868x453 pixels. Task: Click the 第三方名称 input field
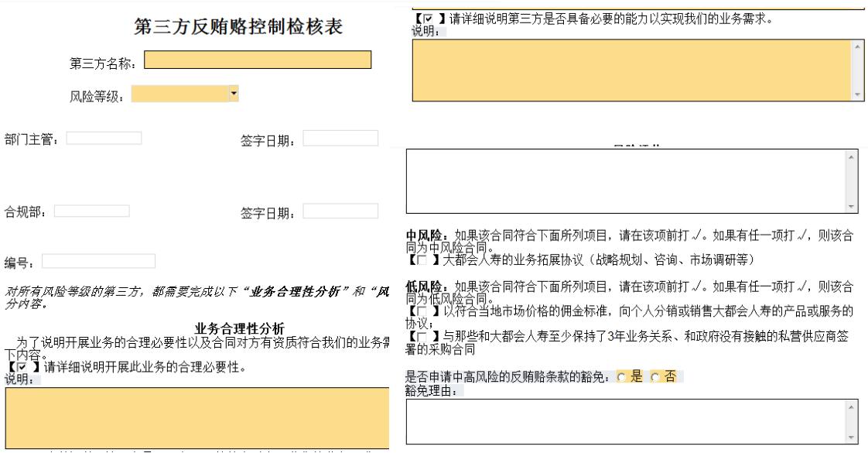[258, 60]
